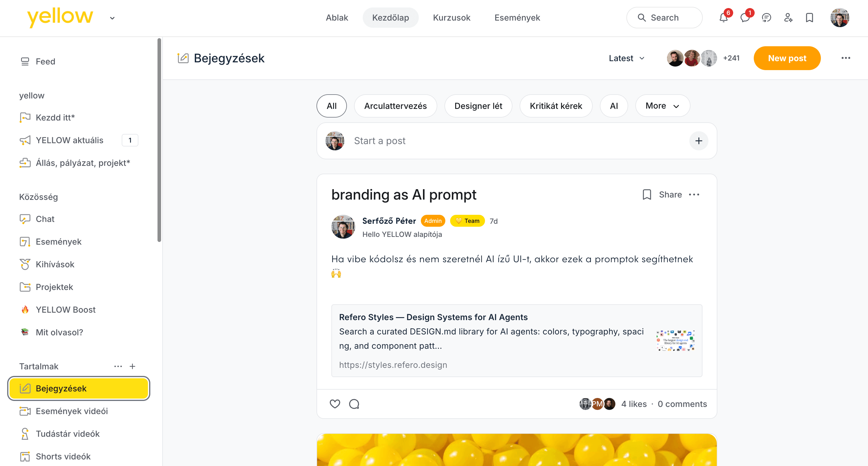Image resolution: width=868 pixels, height=466 pixels.
Task: Click the Start a post field
Action: pyautogui.click(x=516, y=141)
